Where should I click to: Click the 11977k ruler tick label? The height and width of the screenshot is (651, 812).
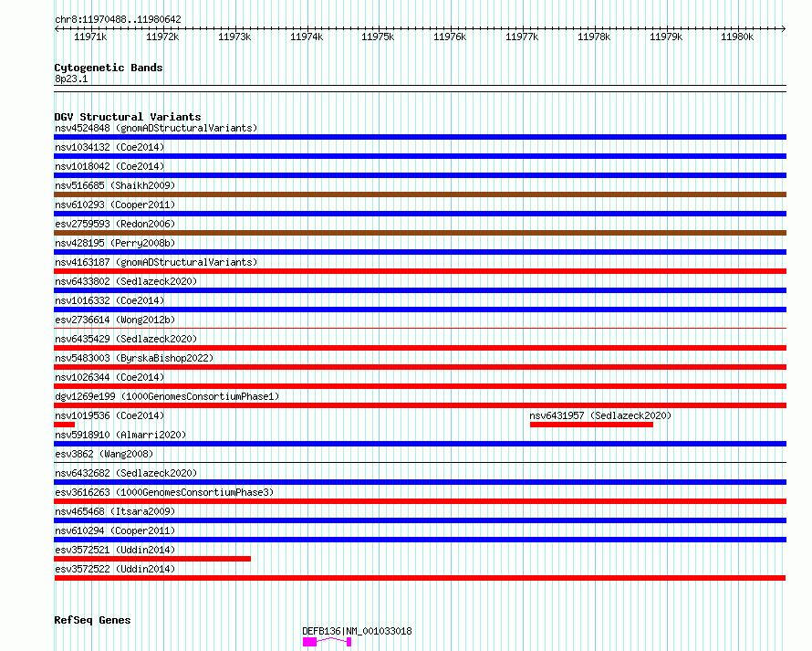pos(522,37)
